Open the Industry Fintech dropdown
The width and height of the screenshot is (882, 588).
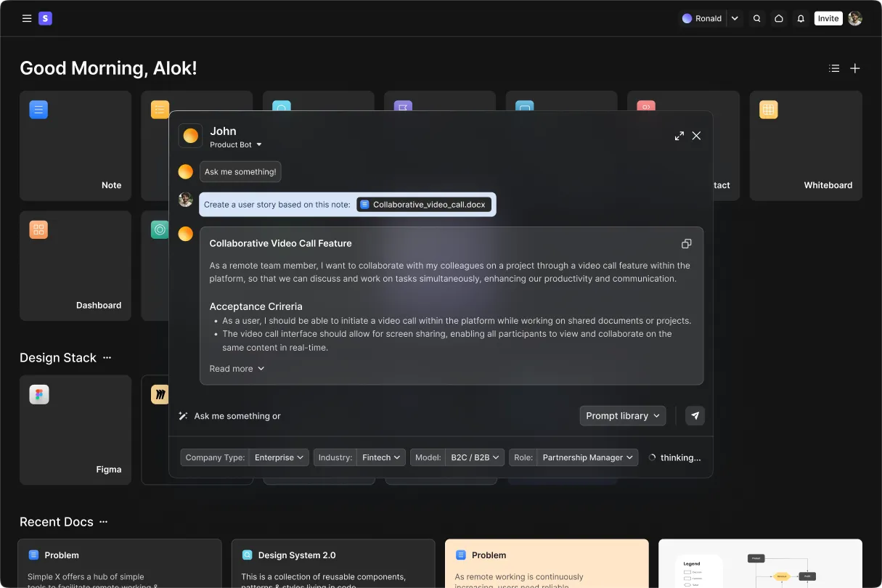381,457
